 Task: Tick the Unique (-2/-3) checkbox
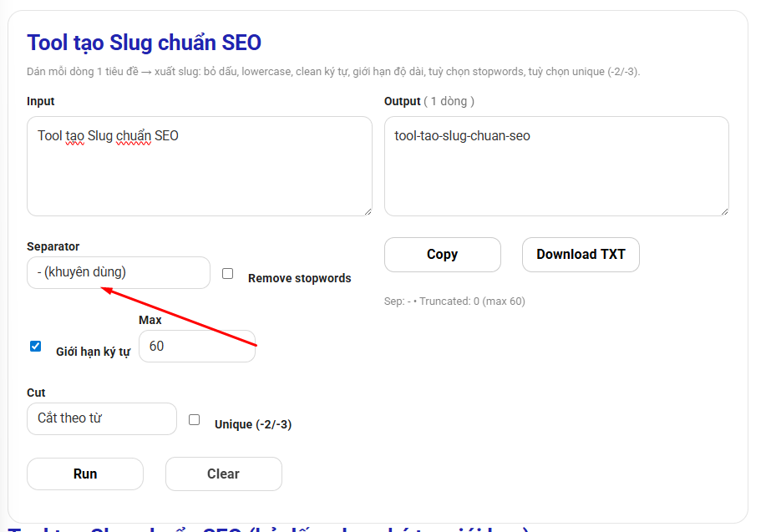pos(195,419)
